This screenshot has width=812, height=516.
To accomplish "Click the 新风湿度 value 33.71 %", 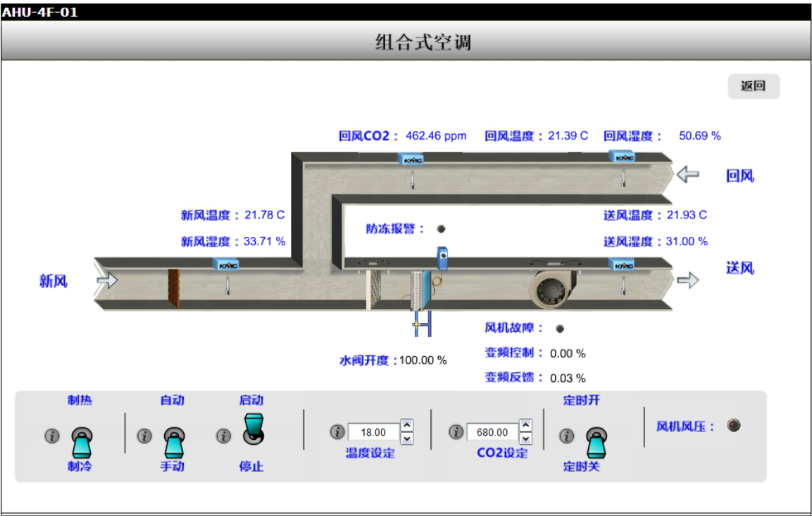I will pyautogui.click(x=265, y=241).
